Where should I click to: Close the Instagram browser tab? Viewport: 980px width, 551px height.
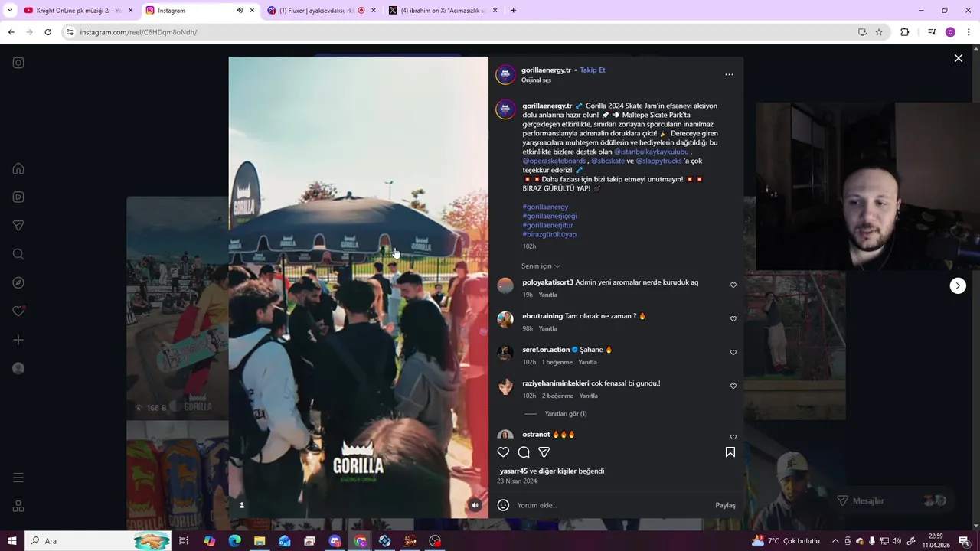[252, 11]
